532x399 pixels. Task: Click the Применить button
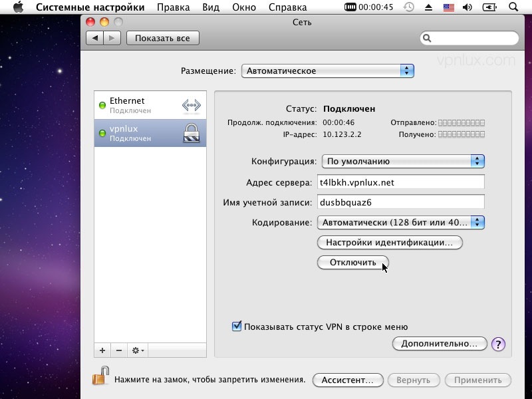click(x=478, y=380)
